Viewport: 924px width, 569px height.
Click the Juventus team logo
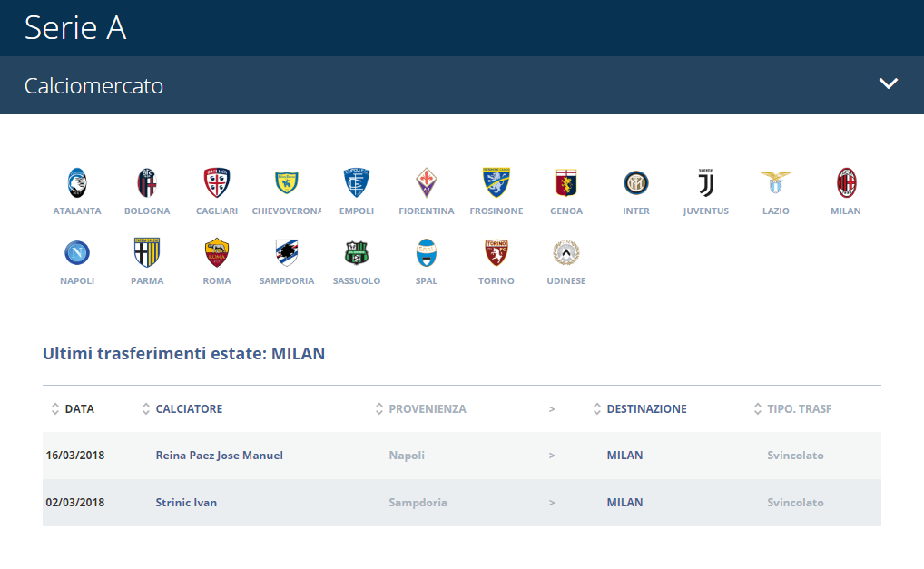[705, 183]
